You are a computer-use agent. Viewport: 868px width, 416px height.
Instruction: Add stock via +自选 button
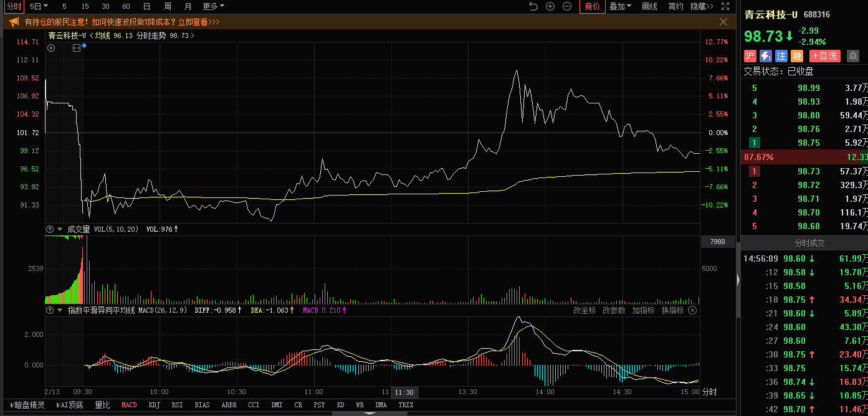point(825,56)
